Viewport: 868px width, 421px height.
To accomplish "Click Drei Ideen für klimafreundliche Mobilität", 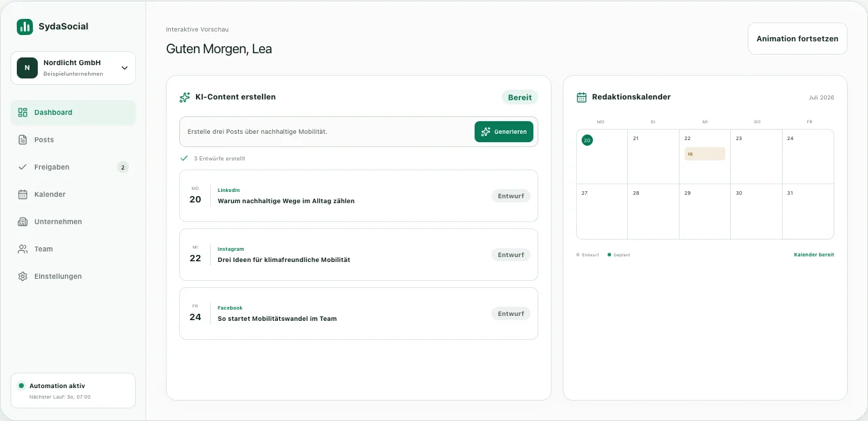I will [284, 260].
